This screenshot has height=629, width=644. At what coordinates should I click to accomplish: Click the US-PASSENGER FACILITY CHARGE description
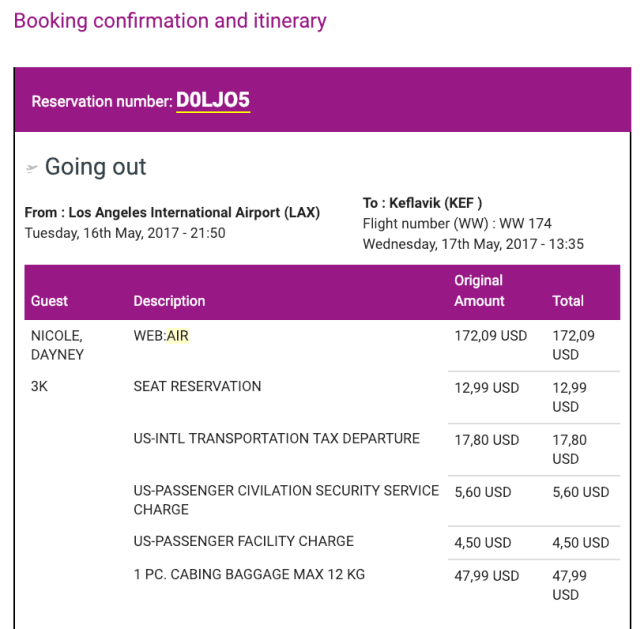point(243,542)
